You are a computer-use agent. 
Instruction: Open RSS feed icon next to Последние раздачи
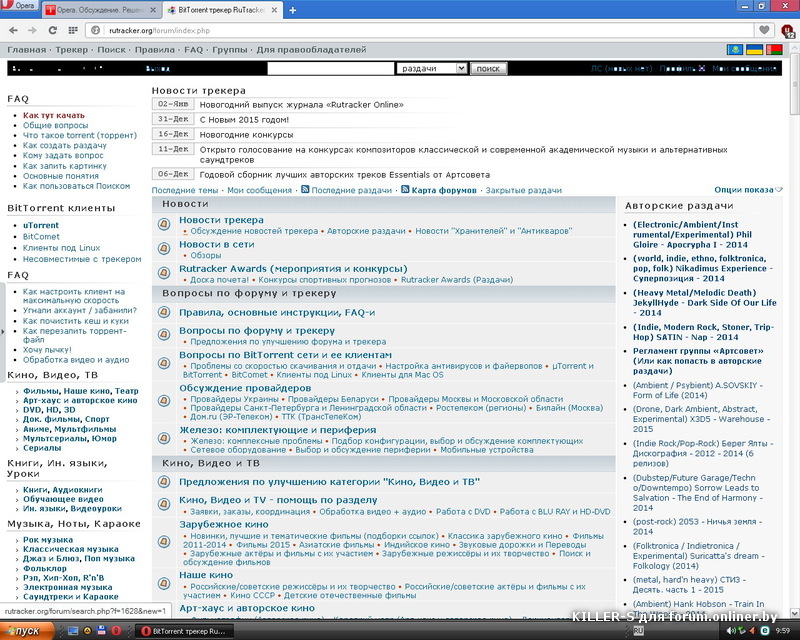pos(304,190)
